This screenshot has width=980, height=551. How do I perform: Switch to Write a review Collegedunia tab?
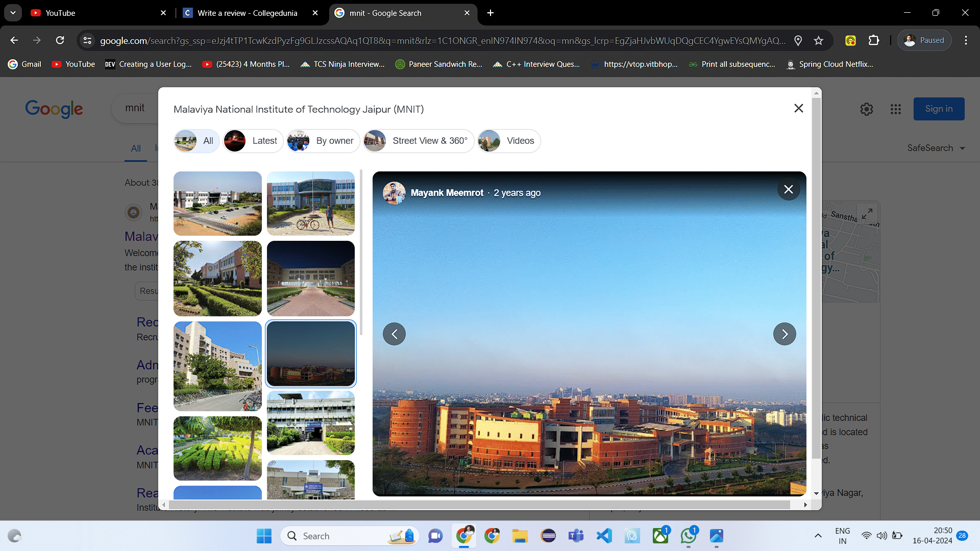click(x=247, y=13)
